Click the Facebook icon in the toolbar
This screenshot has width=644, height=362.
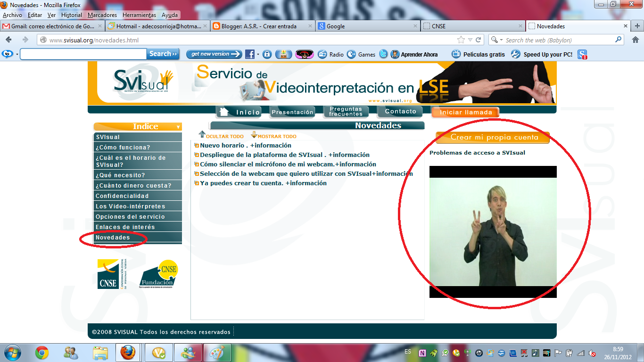click(x=250, y=54)
